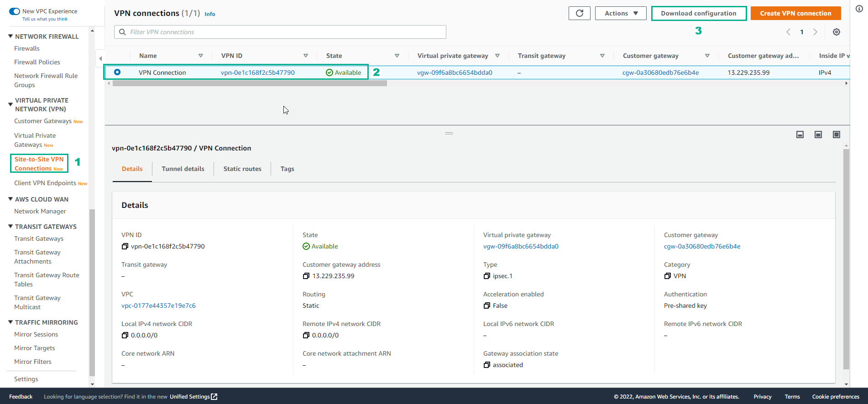Screen dimensions: 868x404
Task: Copy Gateway association state icon
Action: pos(487,365)
